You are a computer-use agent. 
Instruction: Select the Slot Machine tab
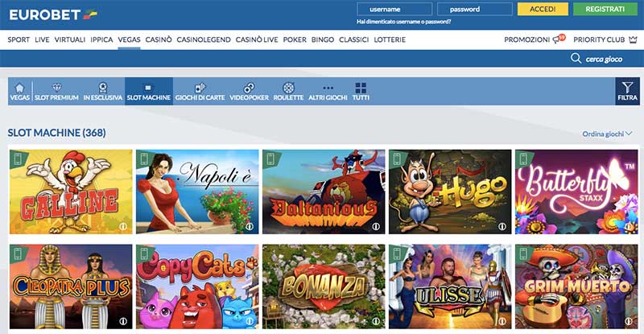pos(149,91)
